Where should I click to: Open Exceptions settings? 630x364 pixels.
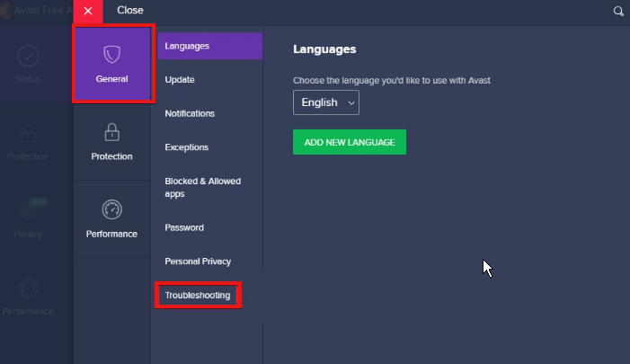tap(186, 147)
